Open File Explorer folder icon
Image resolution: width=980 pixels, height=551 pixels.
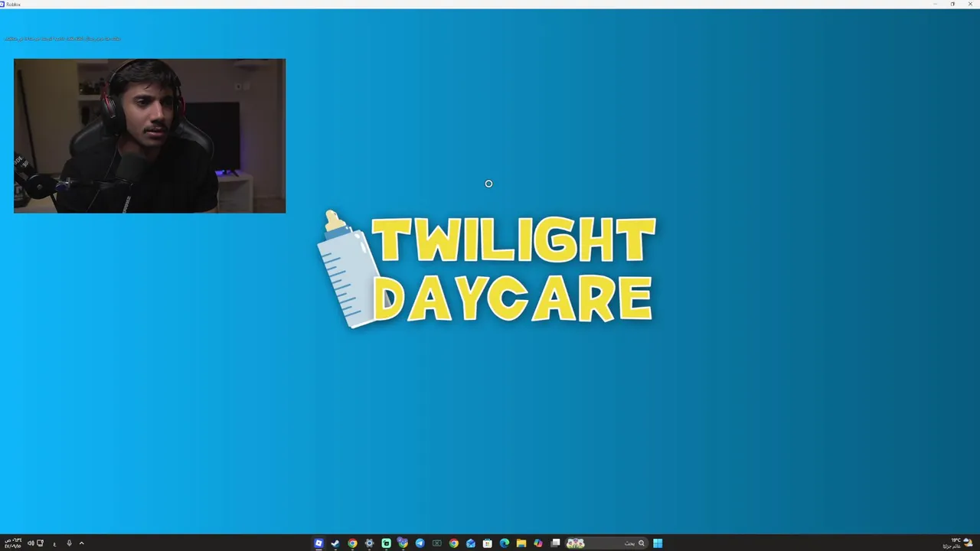click(521, 543)
